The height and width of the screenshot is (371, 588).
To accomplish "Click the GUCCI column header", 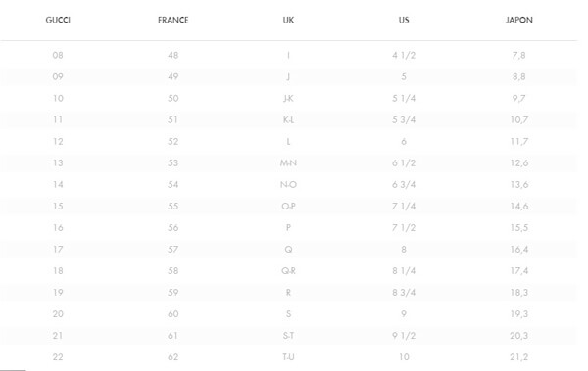I will [x=58, y=20].
